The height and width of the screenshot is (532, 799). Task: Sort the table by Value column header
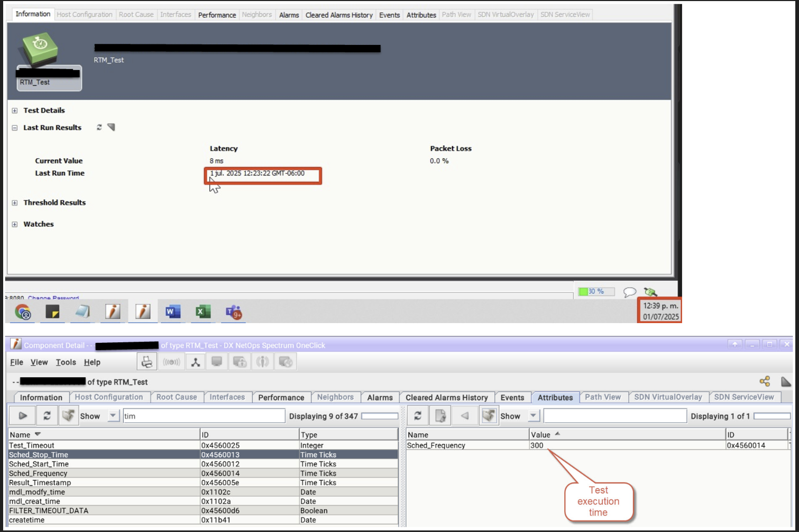pos(541,435)
